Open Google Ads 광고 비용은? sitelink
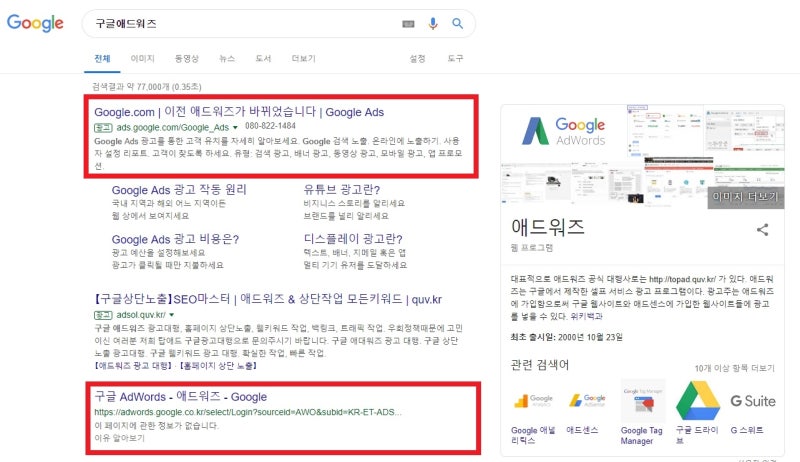 pos(176,239)
